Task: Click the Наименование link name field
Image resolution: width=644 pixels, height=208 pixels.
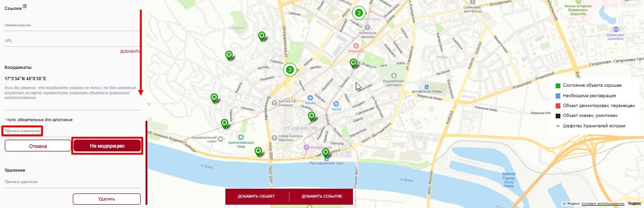Action: point(72,25)
